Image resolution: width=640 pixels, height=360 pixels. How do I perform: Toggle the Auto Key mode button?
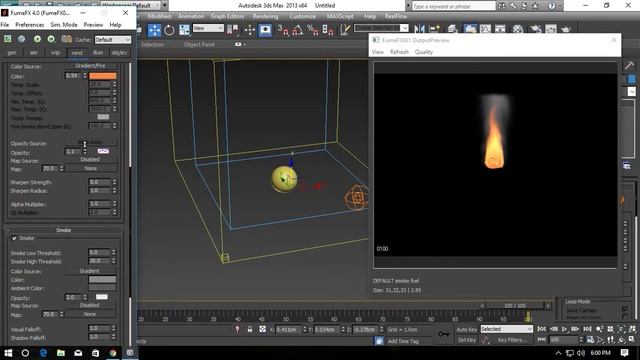(467, 329)
